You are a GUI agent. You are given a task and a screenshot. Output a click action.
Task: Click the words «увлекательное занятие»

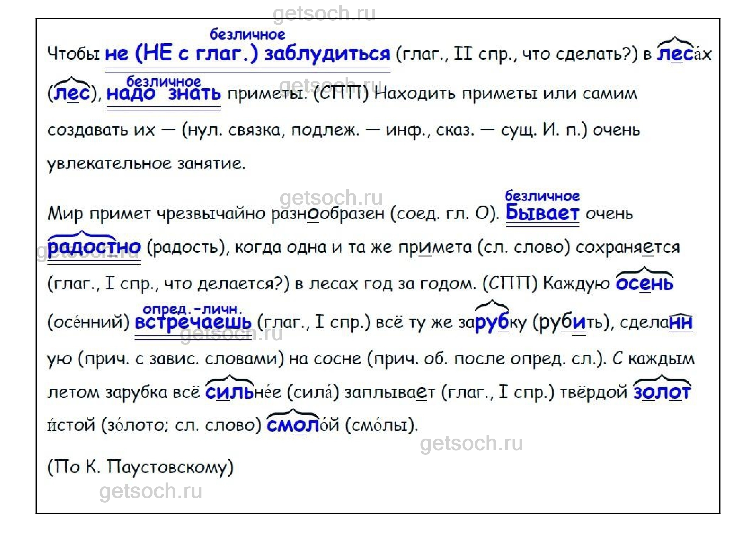(146, 164)
